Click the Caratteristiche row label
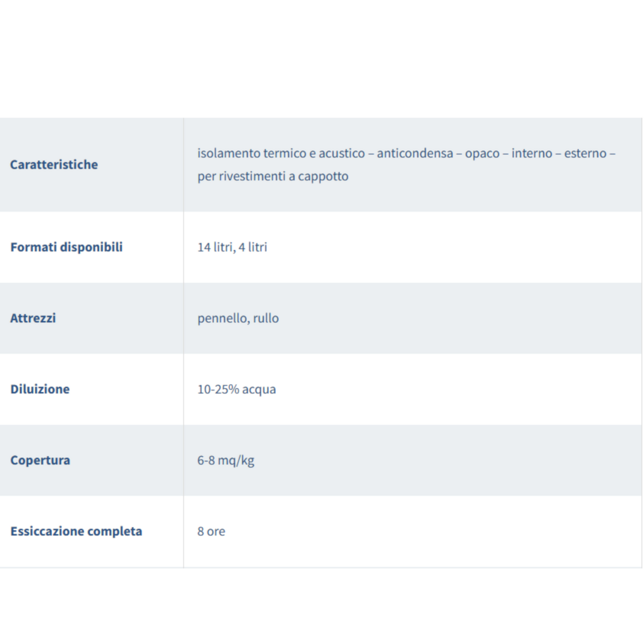 [x=54, y=164]
